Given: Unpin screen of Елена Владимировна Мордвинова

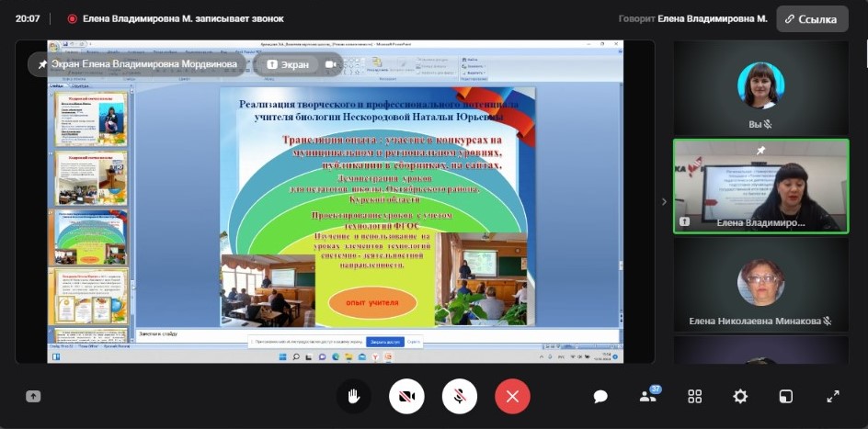Looking at the screenshot, I should tap(42, 64).
